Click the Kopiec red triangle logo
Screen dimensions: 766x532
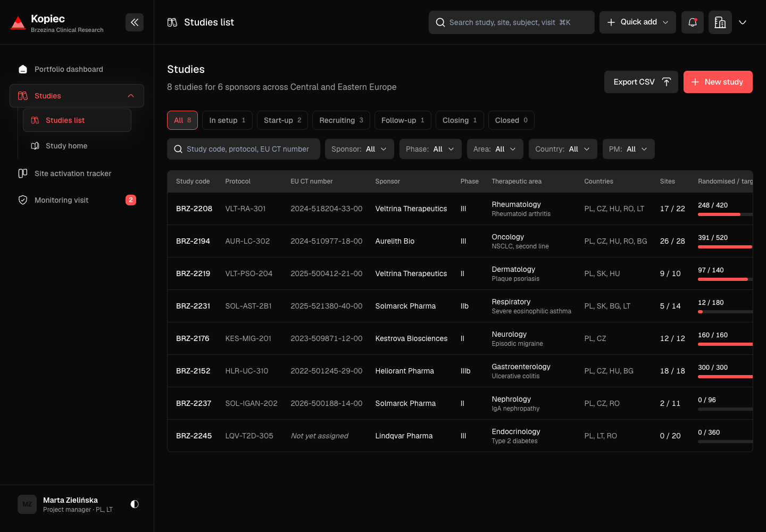(x=18, y=22)
